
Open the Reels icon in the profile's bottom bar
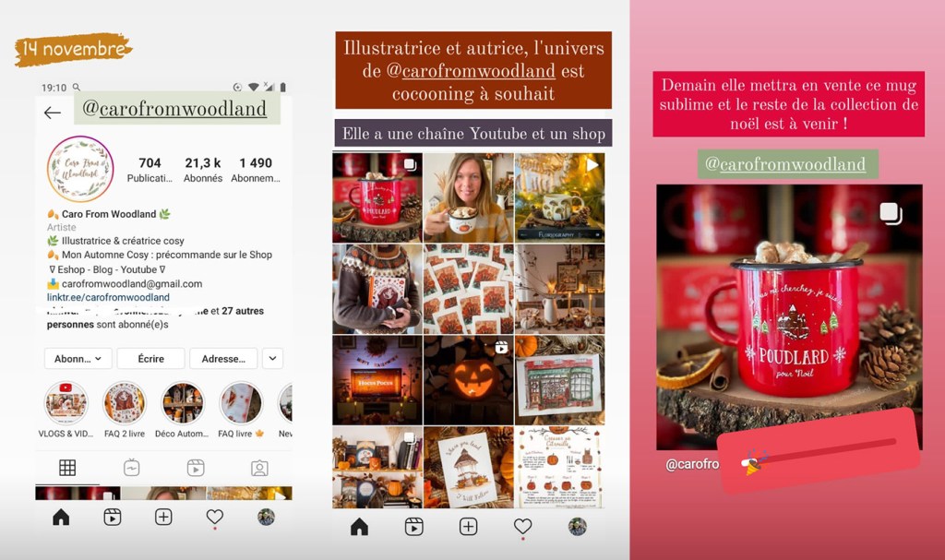tap(112, 518)
